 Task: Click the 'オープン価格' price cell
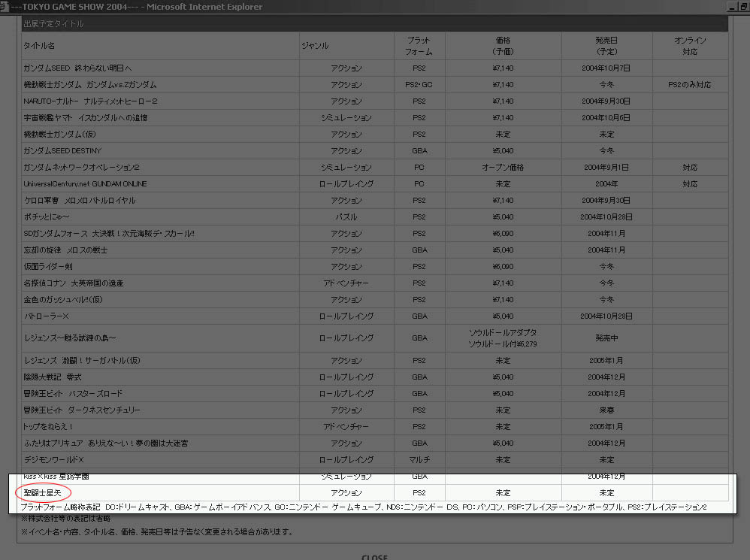click(503, 168)
